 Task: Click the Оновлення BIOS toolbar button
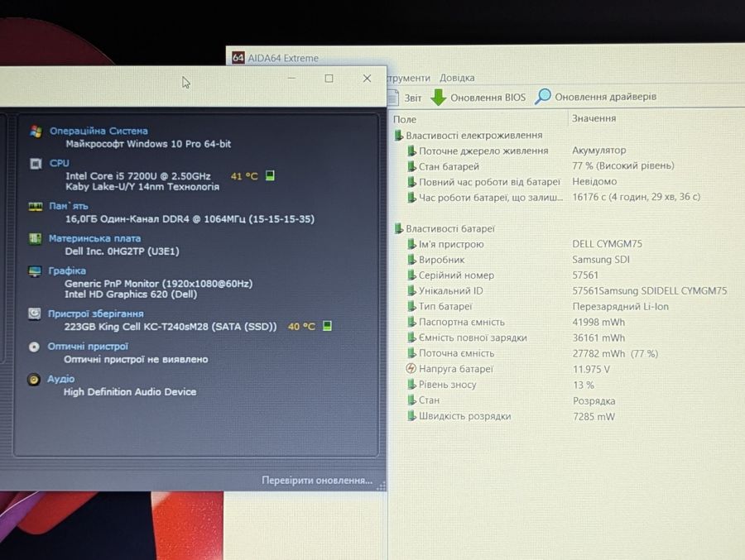[x=478, y=98]
